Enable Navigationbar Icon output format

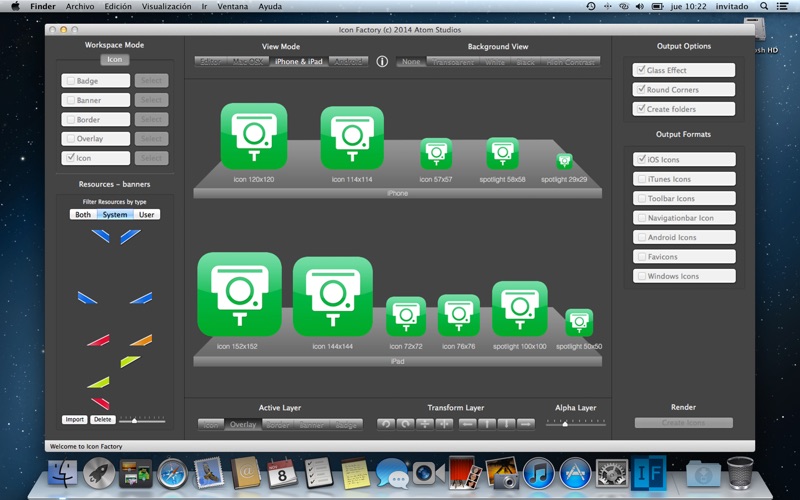point(642,217)
